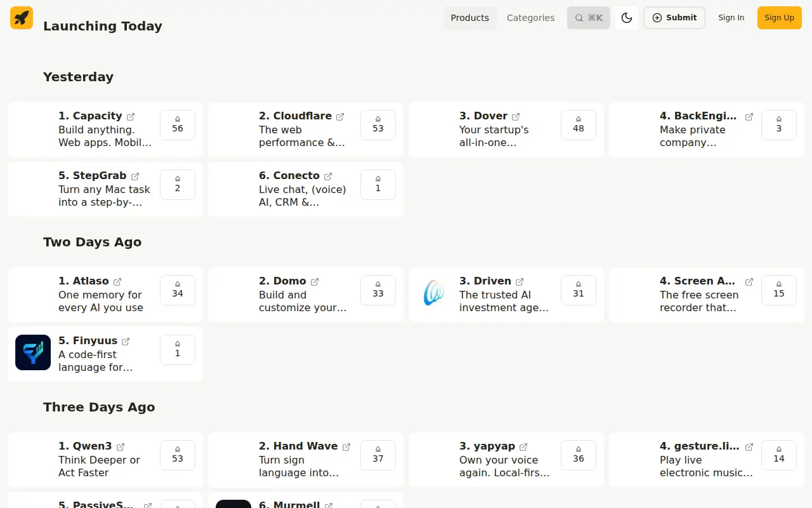This screenshot has width=812, height=508.
Task: Upvote yapyap with 36 votes
Action: (x=579, y=455)
